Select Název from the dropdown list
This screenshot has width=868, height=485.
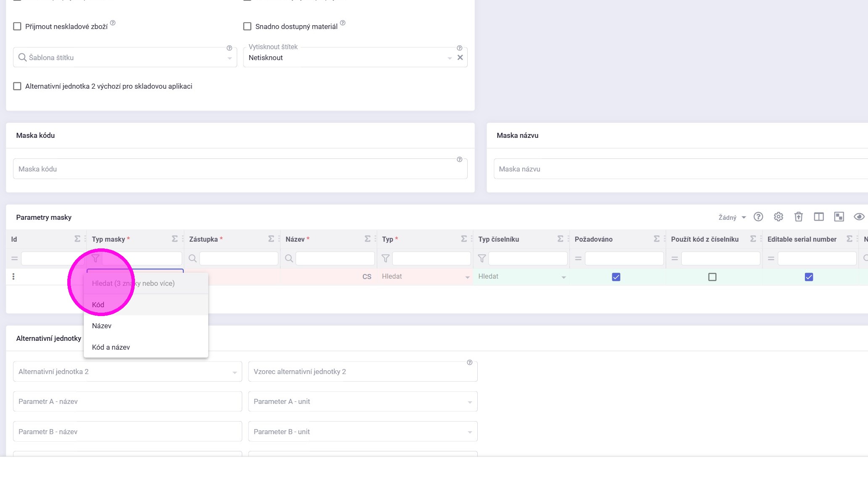coord(102,326)
